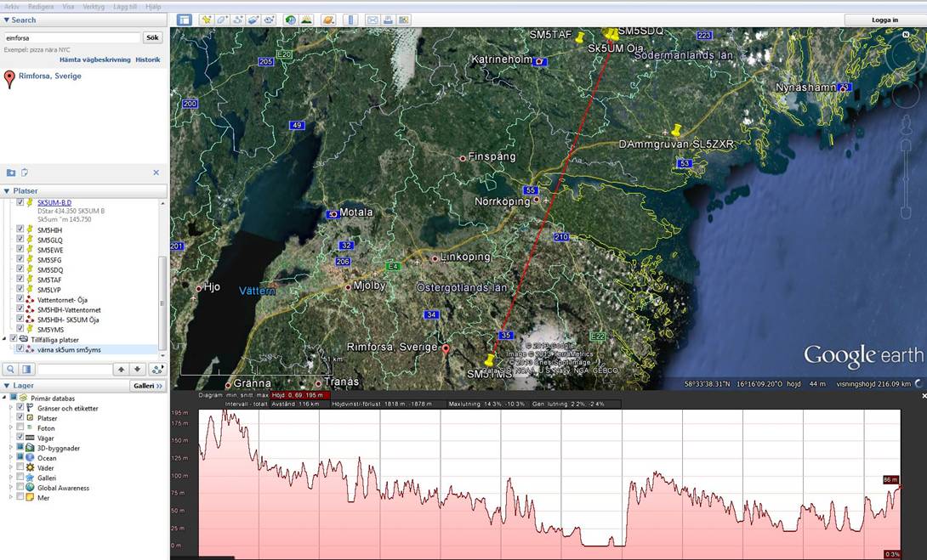Collapse the Search panel

7,20
